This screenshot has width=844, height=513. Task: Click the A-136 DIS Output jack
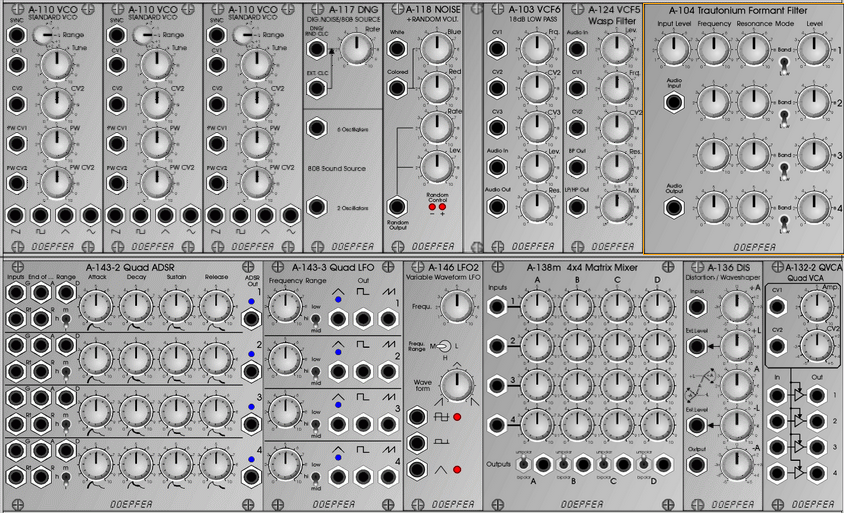pos(697,465)
